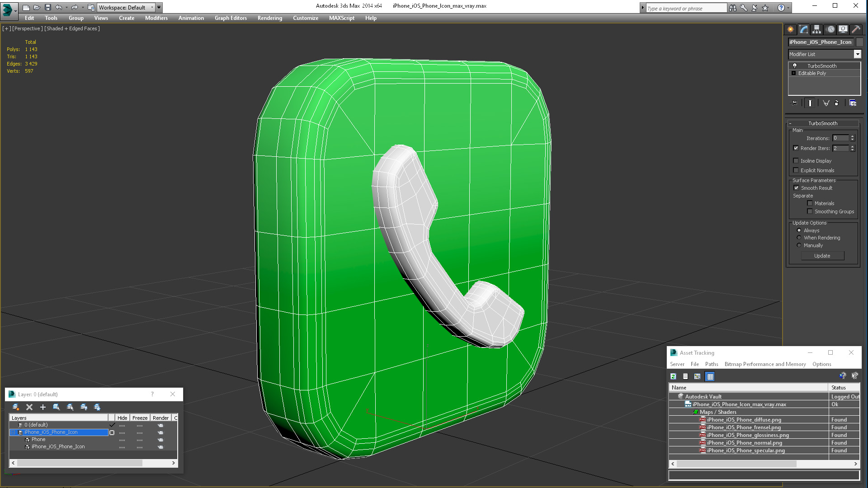This screenshot has width=868, height=488.
Task: Toggle the Render Iters checkbox
Action: (796, 148)
